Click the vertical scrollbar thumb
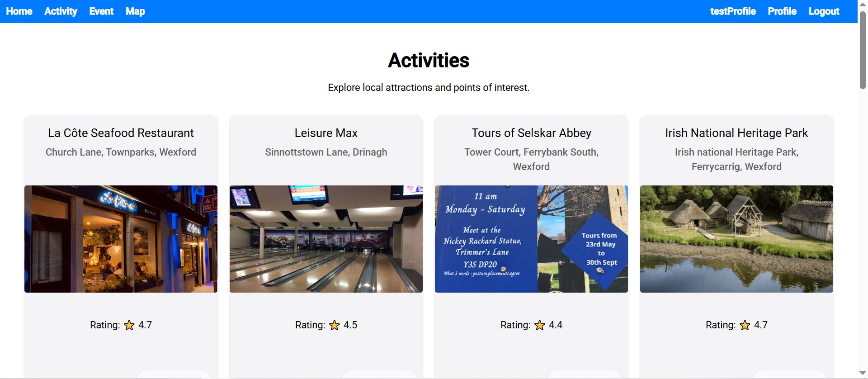 point(863,50)
